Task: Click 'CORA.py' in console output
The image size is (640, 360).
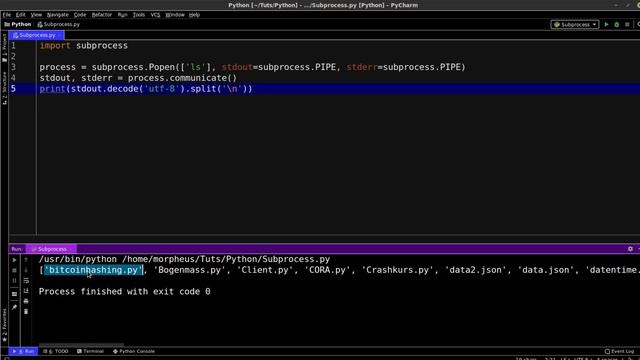Action: [x=328, y=270]
